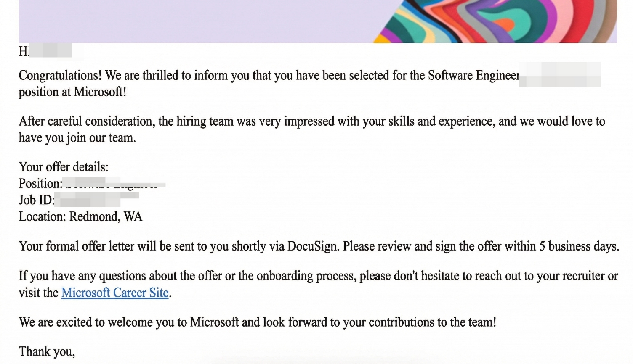Click the "Location: Redmond, WA" line
The image size is (633, 364).
(80, 216)
